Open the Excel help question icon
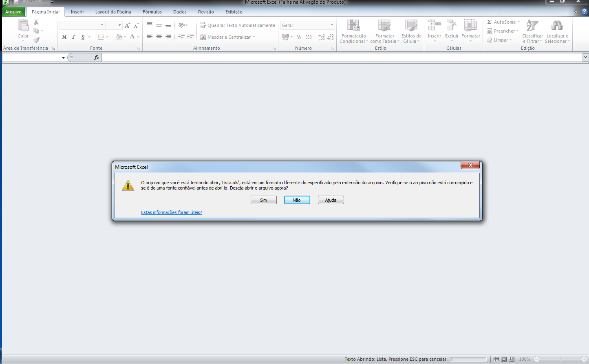Screen dimensions: 589x364 click(584, 12)
